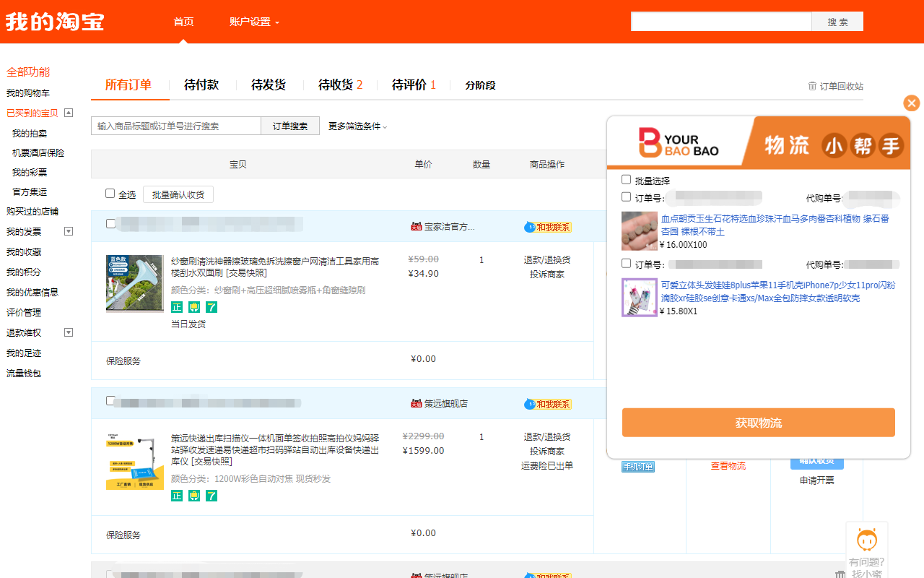
Task: Focus the top header search input
Action: pos(721,22)
